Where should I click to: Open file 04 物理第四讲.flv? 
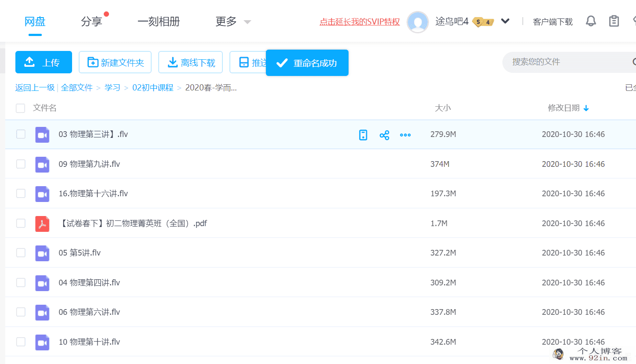pyautogui.click(x=89, y=283)
